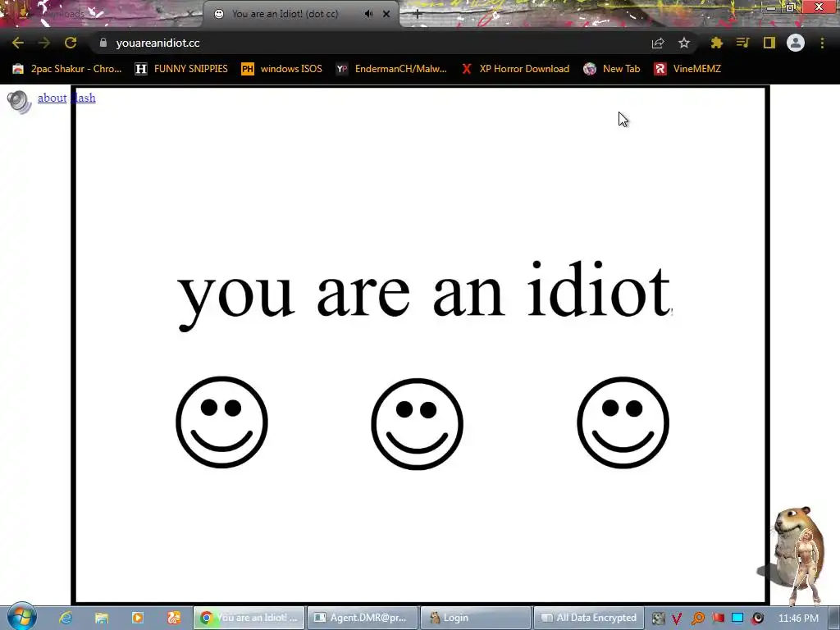Image resolution: width=840 pixels, height=630 pixels.
Task: Click the address bar showing youareanidiot.cc
Action: click(370, 43)
